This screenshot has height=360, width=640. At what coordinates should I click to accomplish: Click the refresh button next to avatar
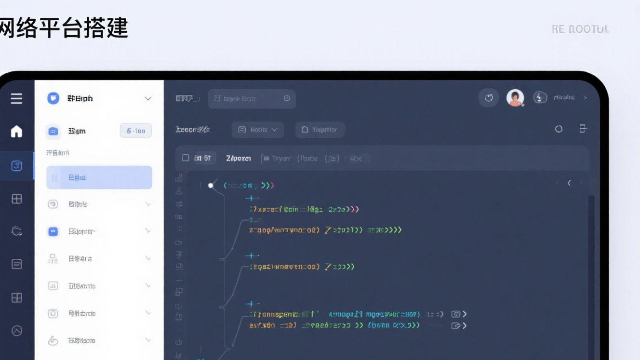[489, 98]
